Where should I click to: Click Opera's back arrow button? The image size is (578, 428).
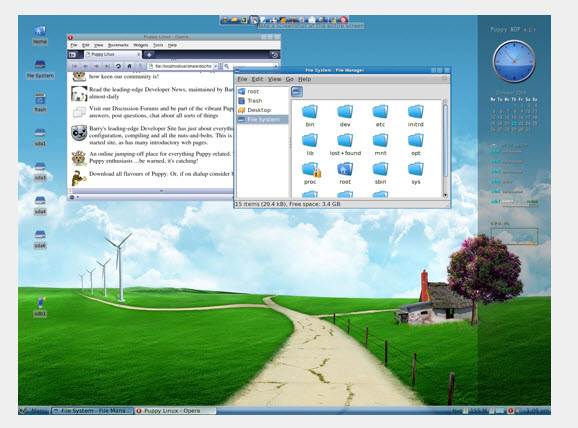coord(86,66)
